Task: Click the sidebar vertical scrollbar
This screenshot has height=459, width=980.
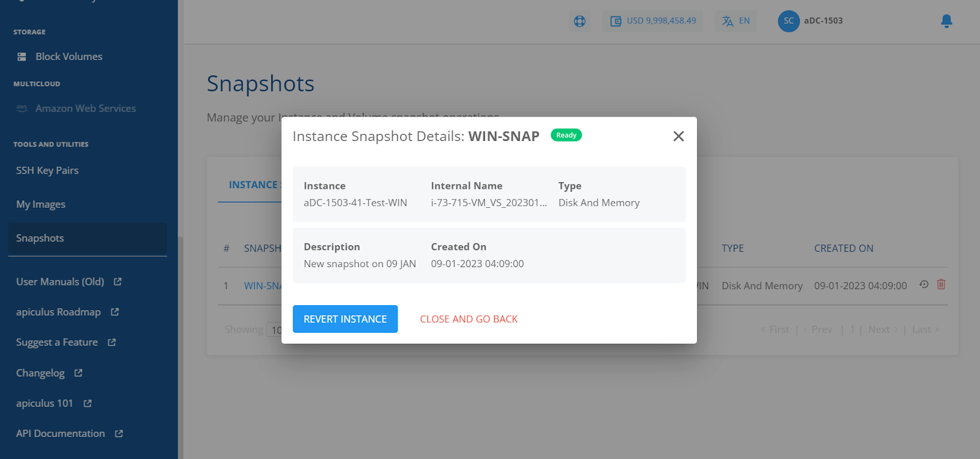Action: click(181, 347)
